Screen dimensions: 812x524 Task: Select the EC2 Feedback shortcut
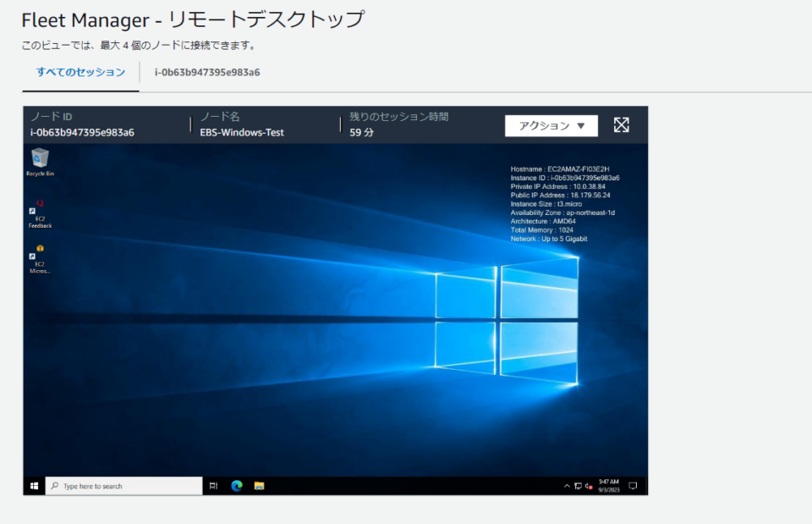click(40, 214)
